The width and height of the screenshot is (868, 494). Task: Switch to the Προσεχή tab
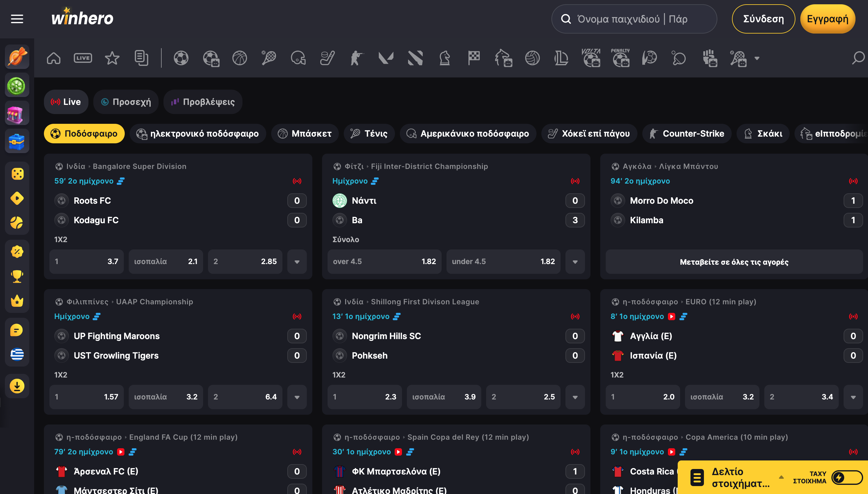point(126,102)
